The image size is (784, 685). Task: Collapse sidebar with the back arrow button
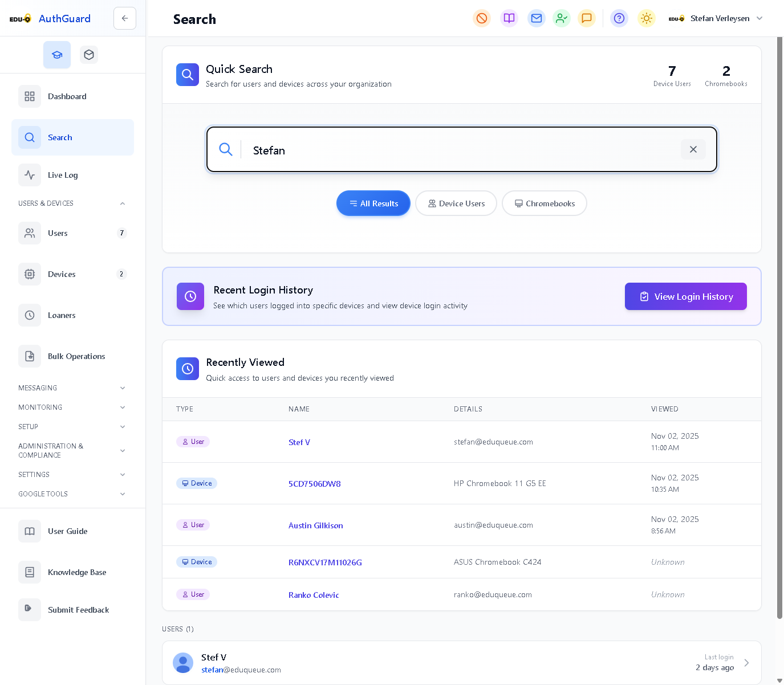click(x=125, y=18)
